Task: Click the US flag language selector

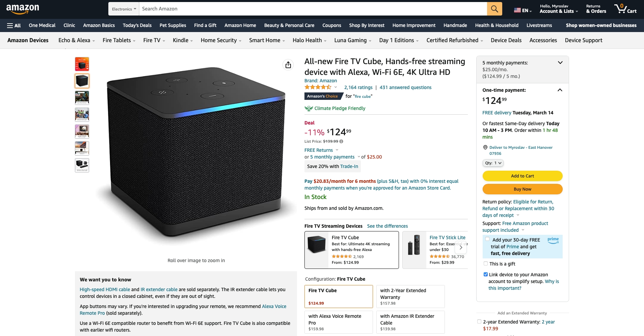Action: click(522, 10)
